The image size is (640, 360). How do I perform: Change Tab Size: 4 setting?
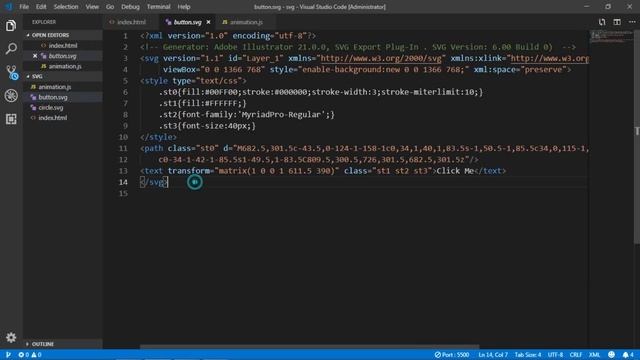point(528,355)
